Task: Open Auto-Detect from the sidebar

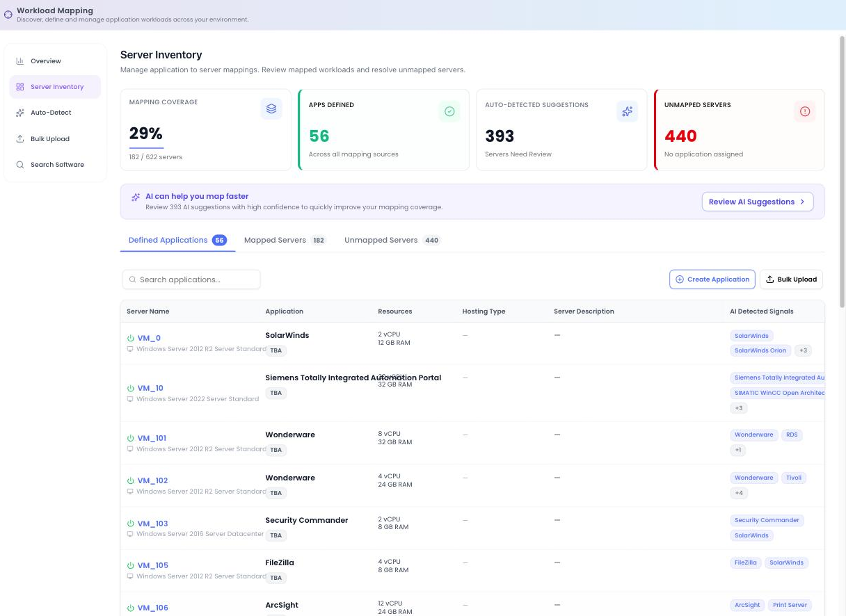Action: click(x=55, y=113)
